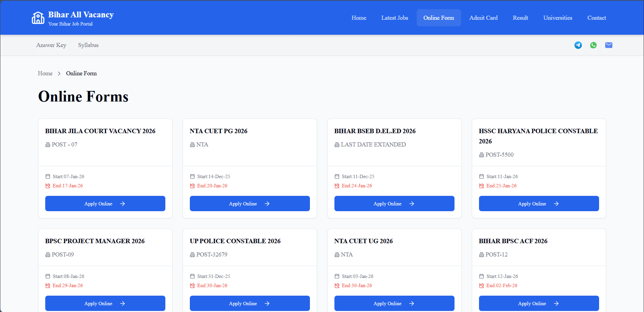
Task: Click the arrow icon on Bihar Jila Court Apply button
Action: 122,204
